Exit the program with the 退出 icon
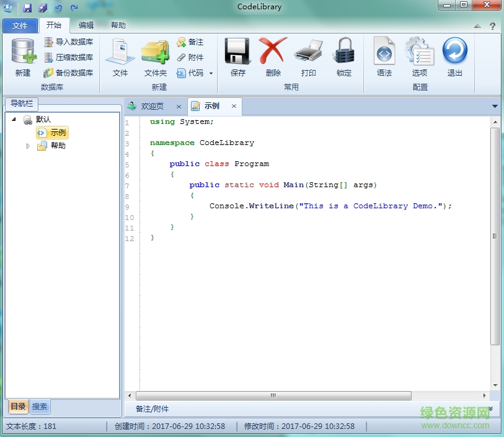 coord(456,56)
